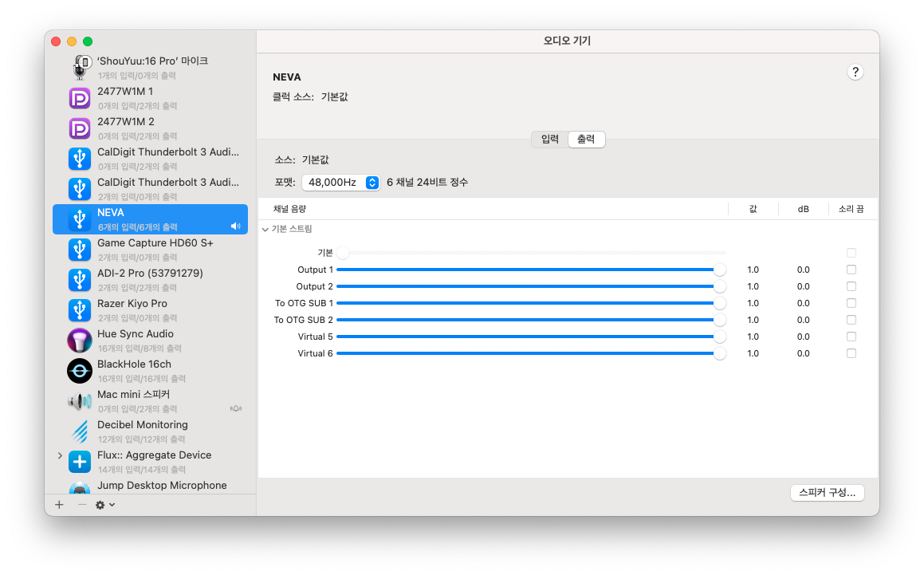Select BlackHole 16ch device name
This screenshot has height=575, width=924.
pos(135,364)
